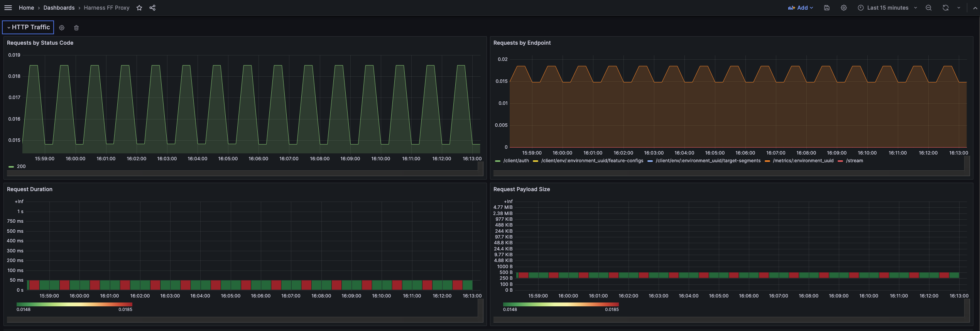The image size is (980, 331).
Task: Click the 4.77 MiB y-axis label in Payload Size
Action: [503, 207]
